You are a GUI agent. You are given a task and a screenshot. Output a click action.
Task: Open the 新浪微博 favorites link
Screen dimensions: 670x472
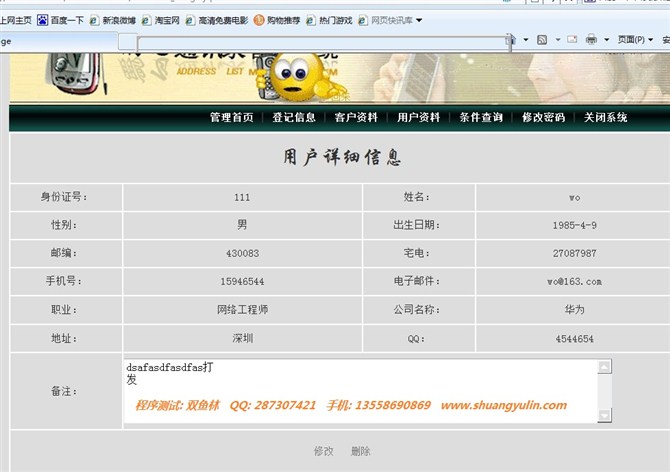(x=113, y=20)
